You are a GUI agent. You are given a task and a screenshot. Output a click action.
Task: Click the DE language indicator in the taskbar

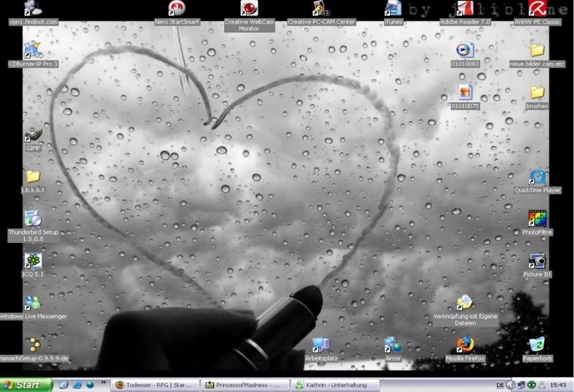500,385
